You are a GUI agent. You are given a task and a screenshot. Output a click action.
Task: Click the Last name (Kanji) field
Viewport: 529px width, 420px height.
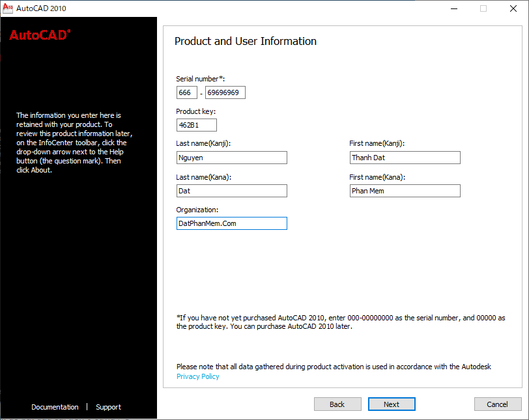point(231,158)
